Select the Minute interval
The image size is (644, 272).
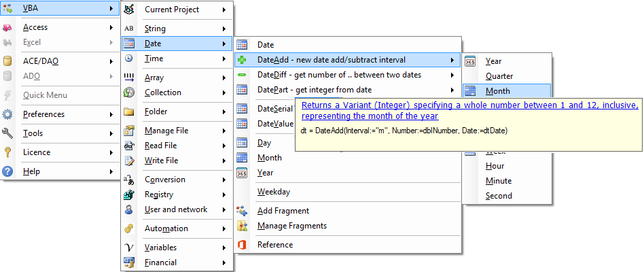506,181
